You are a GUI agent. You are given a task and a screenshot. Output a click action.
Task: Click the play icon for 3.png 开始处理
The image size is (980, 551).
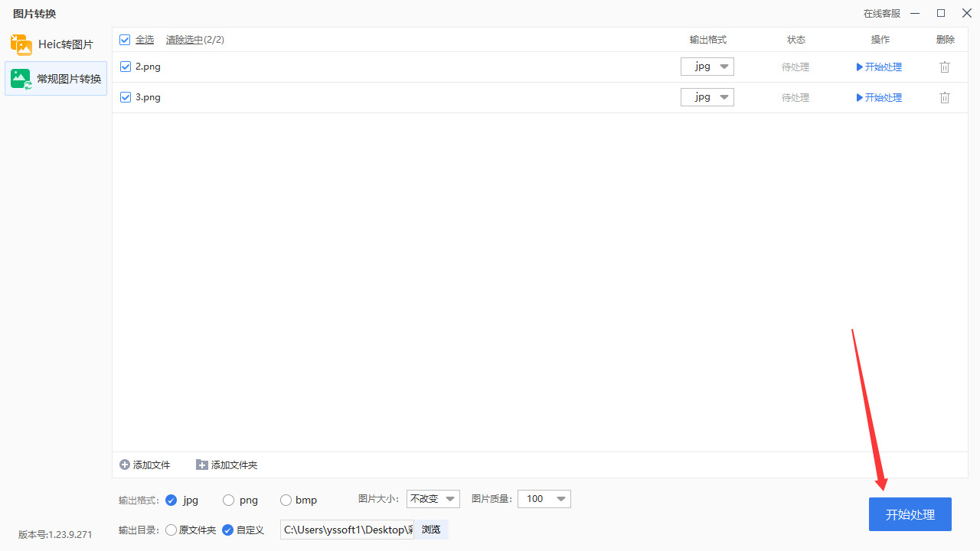click(x=860, y=98)
